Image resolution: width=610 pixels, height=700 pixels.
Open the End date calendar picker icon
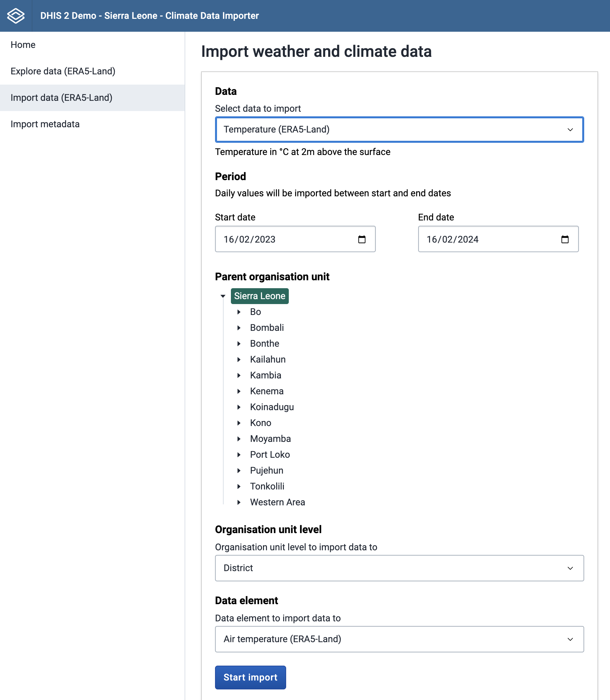(x=565, y=240)
